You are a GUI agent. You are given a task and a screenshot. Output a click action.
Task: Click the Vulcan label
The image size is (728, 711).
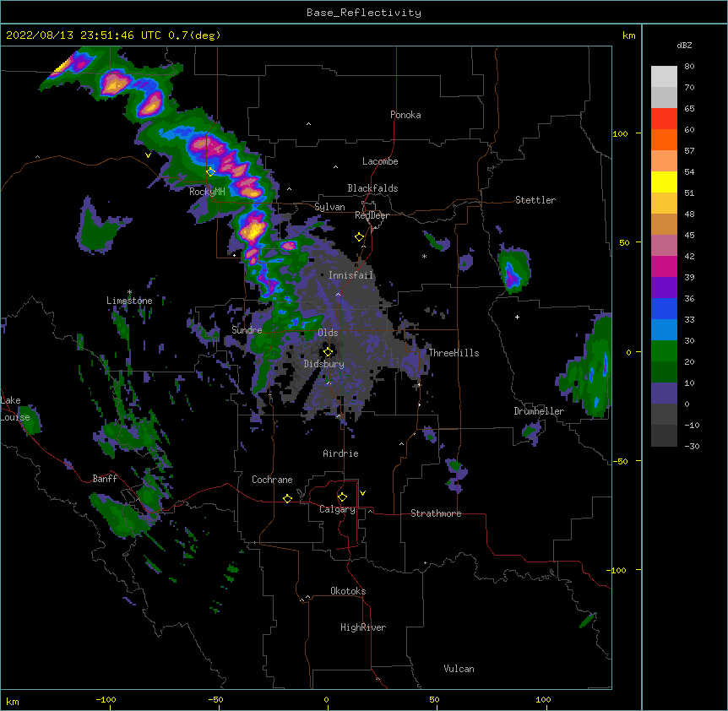[459, 669]
